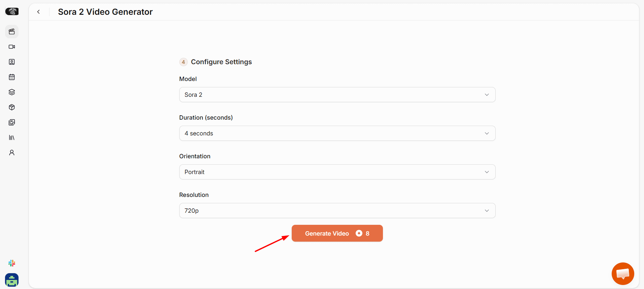Open the user profile sidebar icon

click(12, 153)
